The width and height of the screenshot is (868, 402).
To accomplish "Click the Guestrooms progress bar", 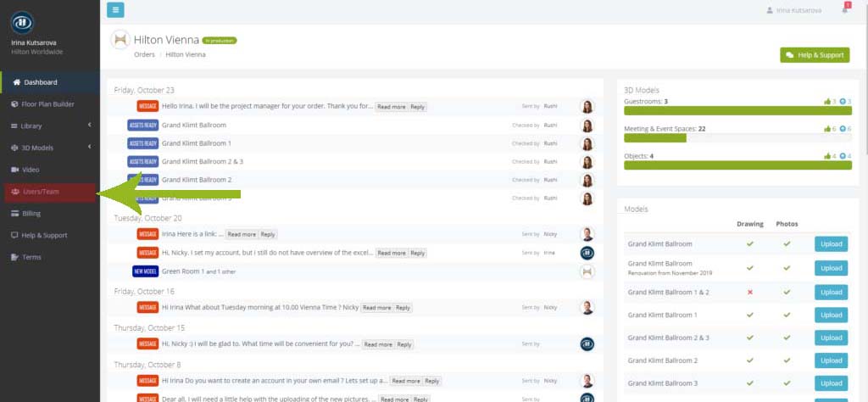I will (x=738, y=111).
